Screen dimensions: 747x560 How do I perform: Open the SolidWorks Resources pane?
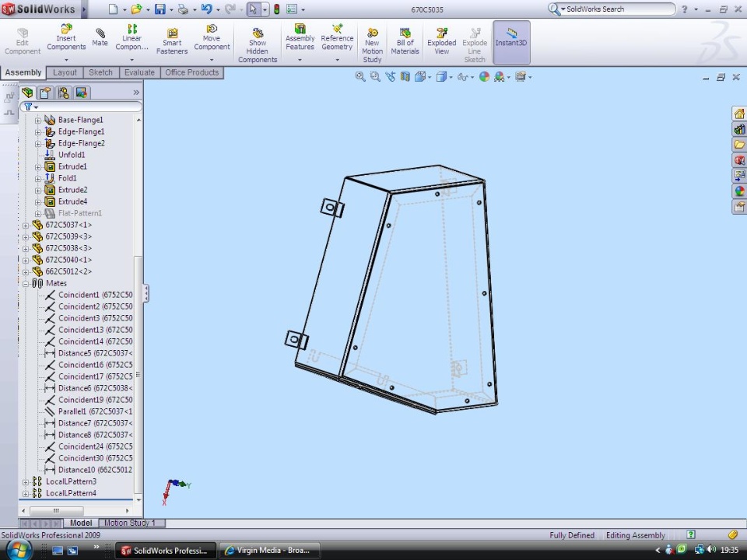click(739, 114)
